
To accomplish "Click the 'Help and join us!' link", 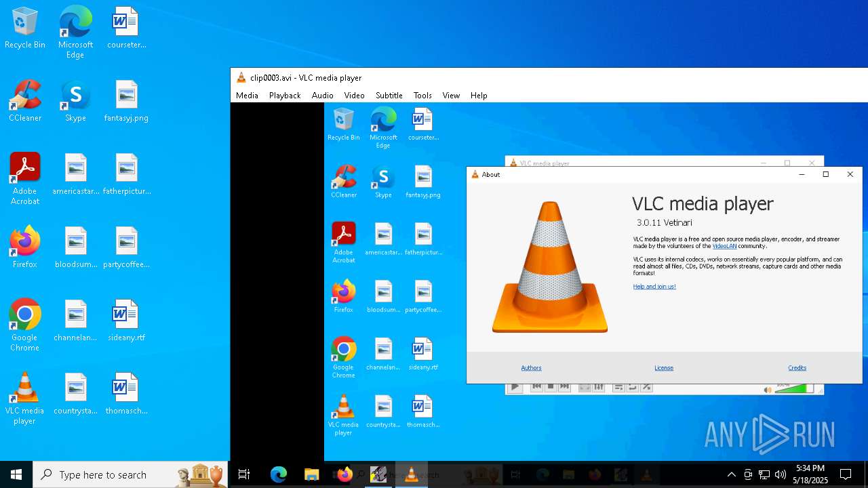I will (x=654, y=287).
